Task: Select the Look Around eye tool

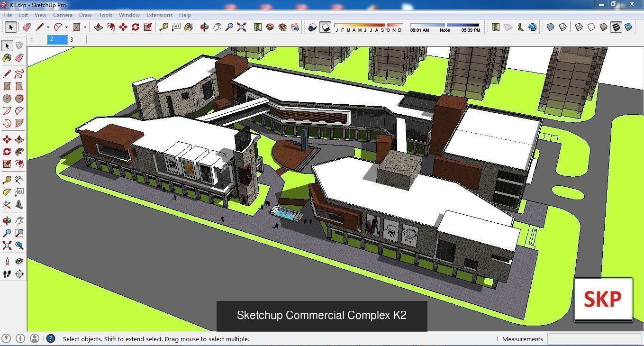Action: click(x=19, y=261)
